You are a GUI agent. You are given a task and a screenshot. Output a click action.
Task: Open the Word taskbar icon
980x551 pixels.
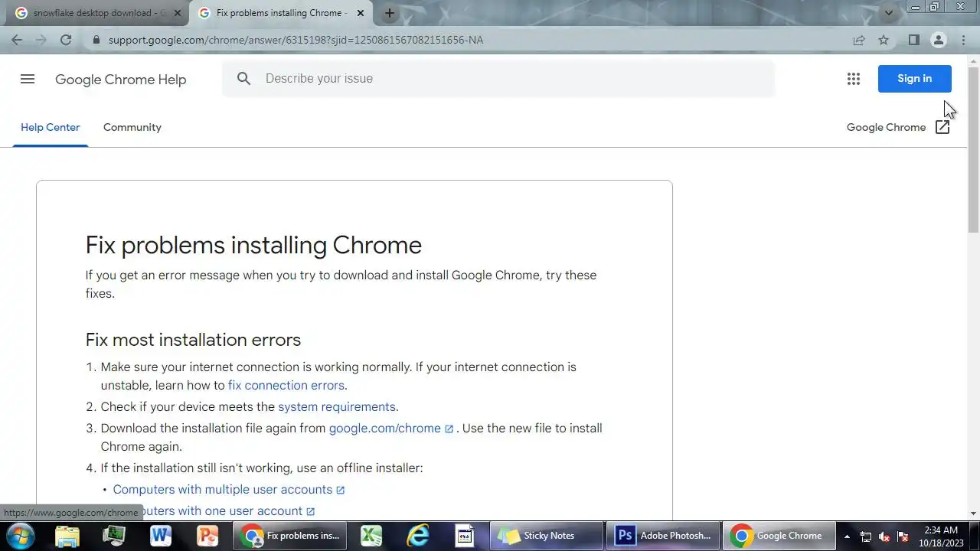[161, 536]
